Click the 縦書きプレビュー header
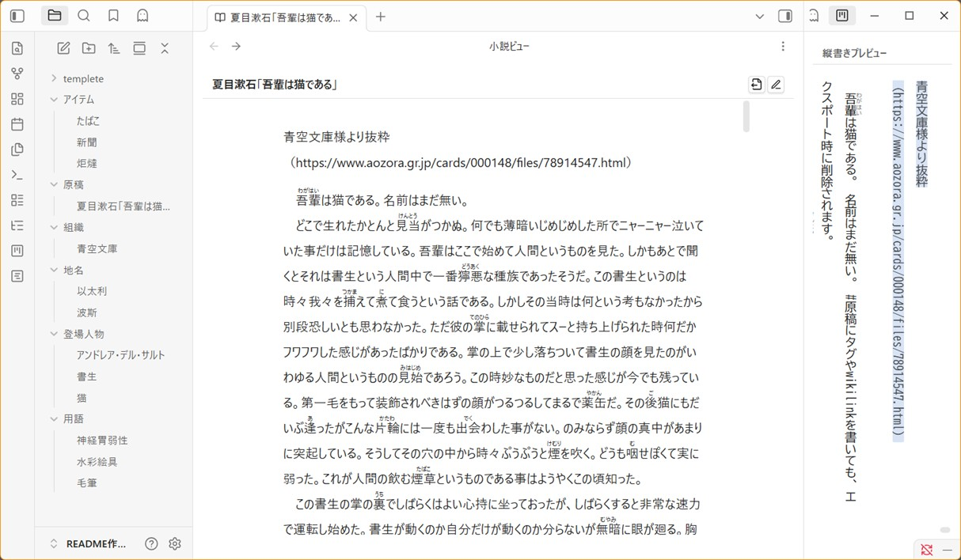The image size is (961, 560). pyautogui.click(x=855, y=53)
